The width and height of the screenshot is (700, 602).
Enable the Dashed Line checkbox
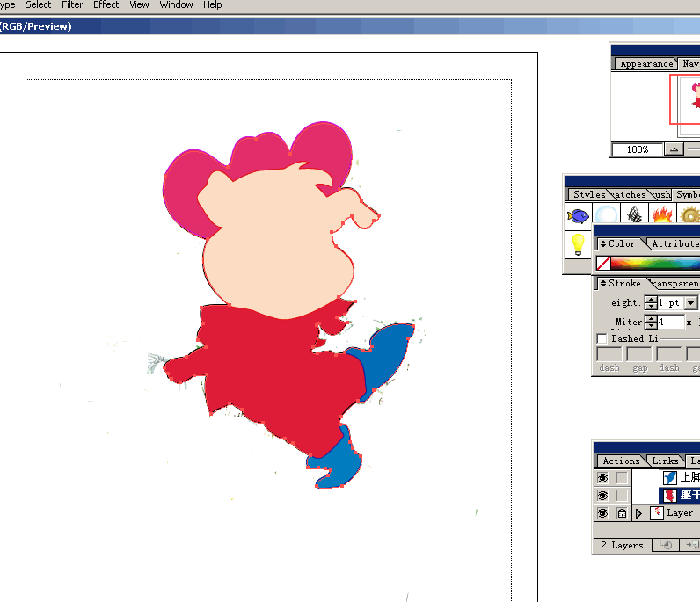click(x=602, y=338)
